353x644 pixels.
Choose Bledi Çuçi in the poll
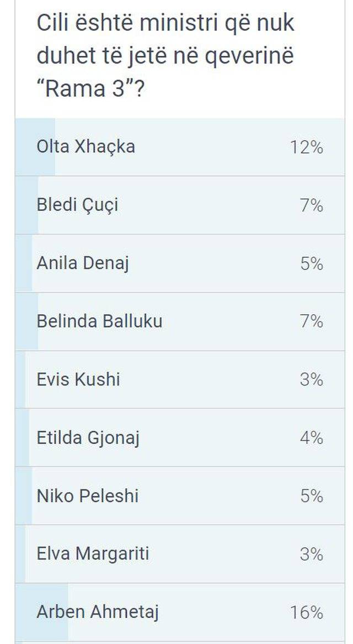(x=180, y=205)
